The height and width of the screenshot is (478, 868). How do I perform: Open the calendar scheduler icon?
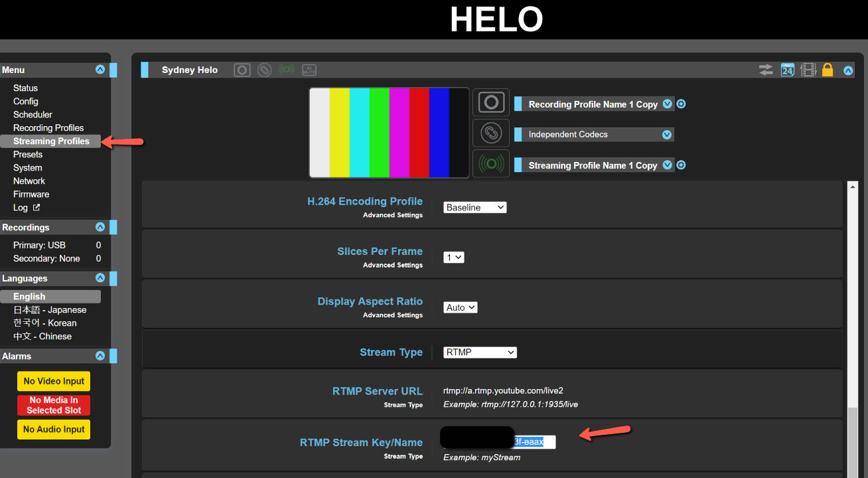[788, 70]
